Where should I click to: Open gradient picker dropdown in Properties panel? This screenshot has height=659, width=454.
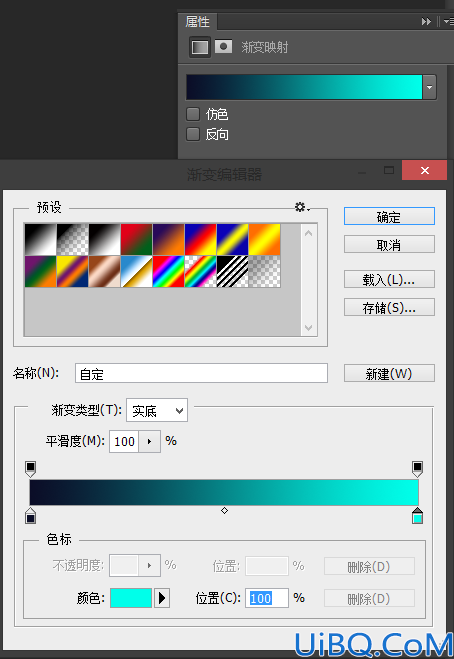point(429,87)
